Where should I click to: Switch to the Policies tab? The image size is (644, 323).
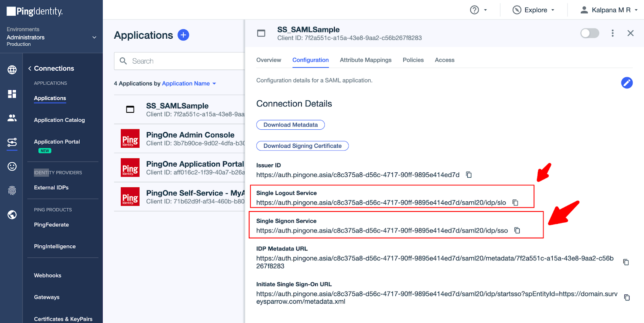point(413,60)
